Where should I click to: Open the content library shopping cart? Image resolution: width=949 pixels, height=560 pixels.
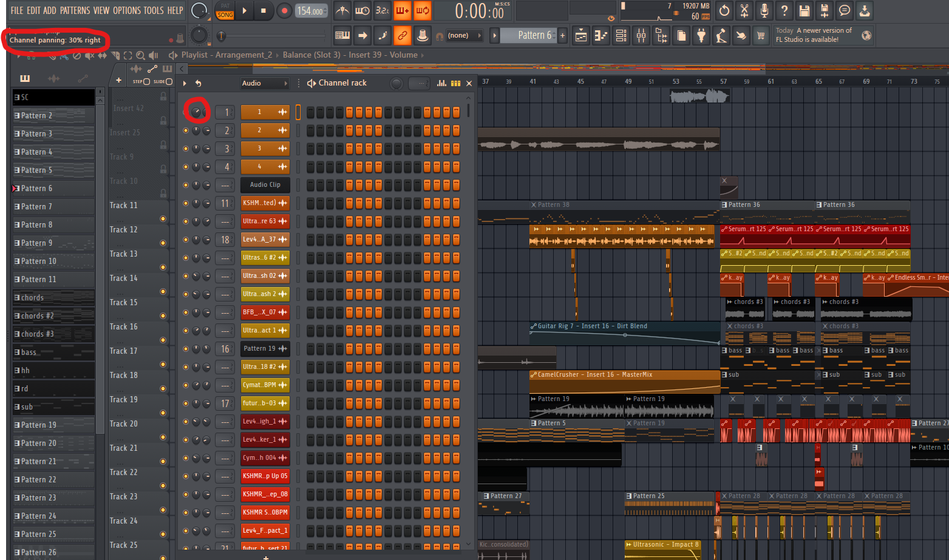coord(761,36)
